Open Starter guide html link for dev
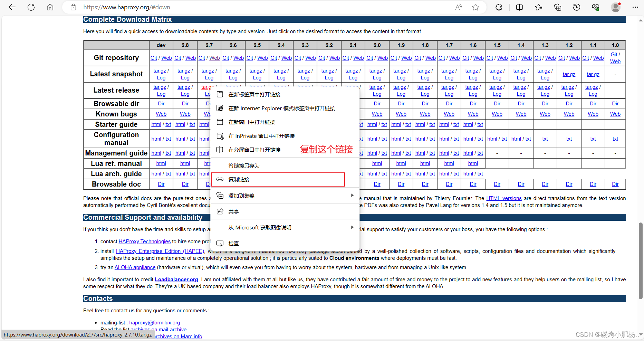This screenshot has width=644, height=341. click(x=156, y=124)
